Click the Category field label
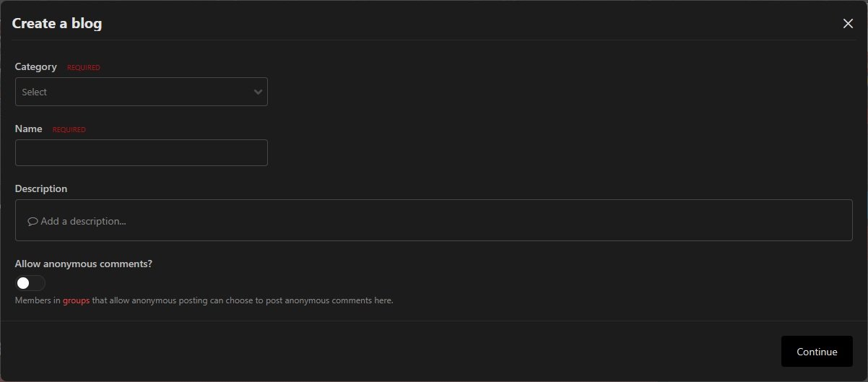 pos(35,66)
